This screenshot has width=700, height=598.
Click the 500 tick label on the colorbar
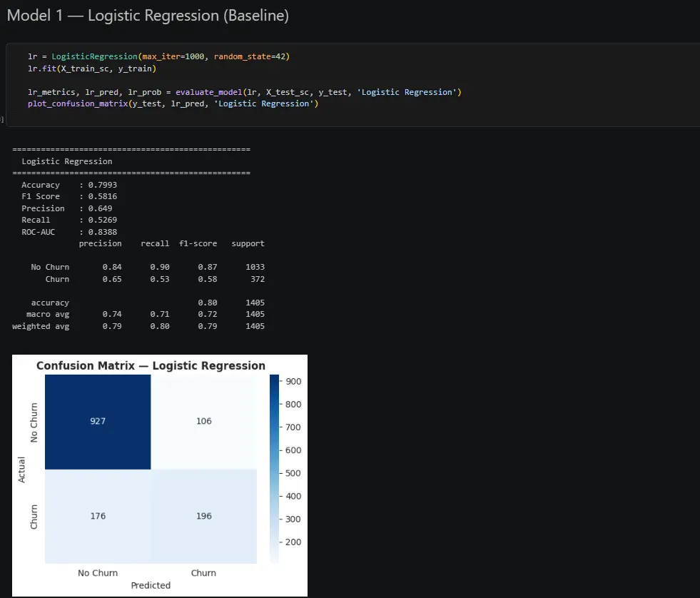(x=293, y=473)
